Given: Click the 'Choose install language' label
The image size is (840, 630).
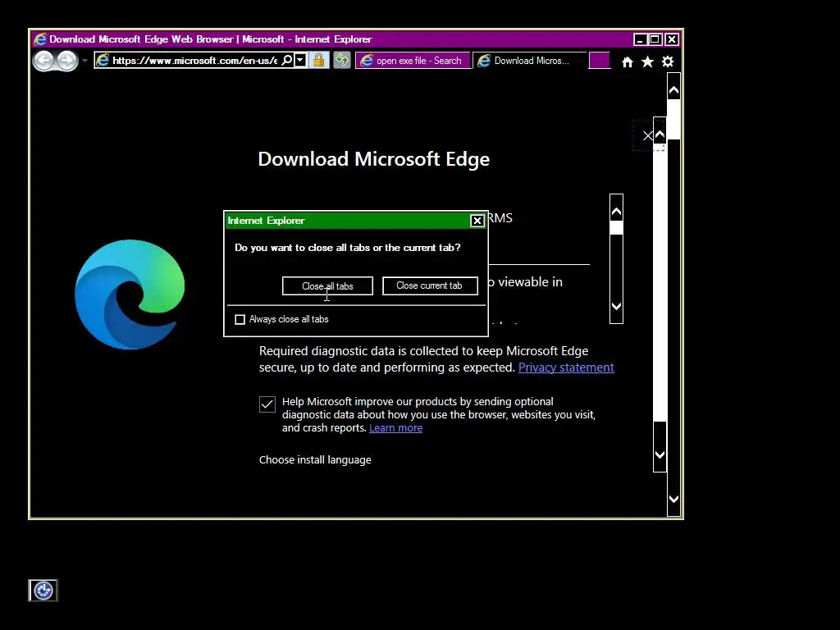Looking at the screenshot, I should click(315, 459).
